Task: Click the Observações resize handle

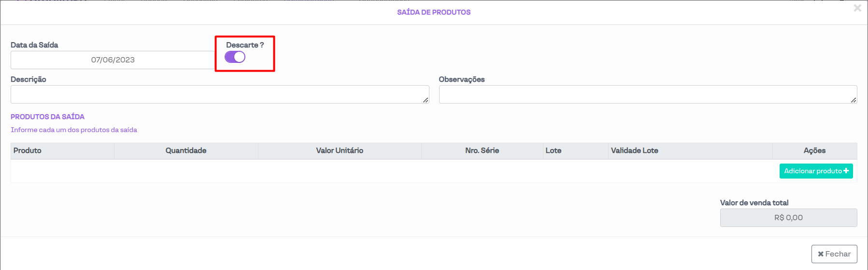Action: 854,100
